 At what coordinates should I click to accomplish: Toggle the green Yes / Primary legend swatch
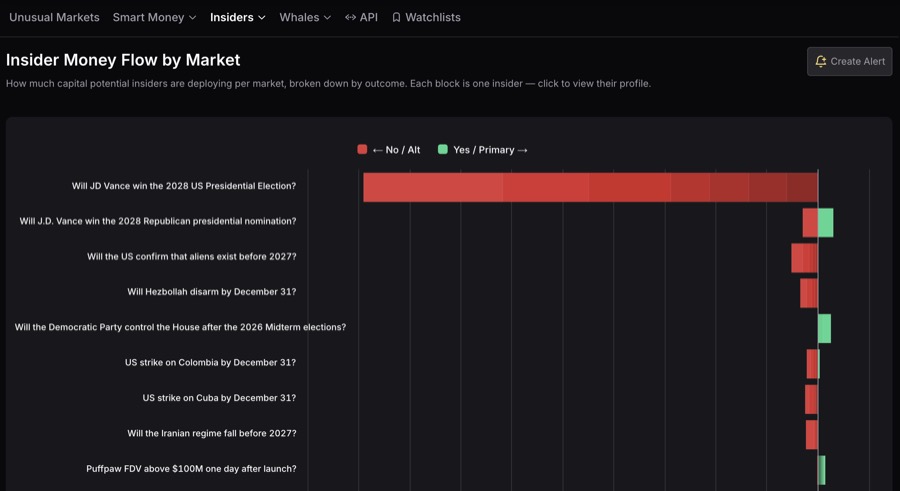pos(443,149)
